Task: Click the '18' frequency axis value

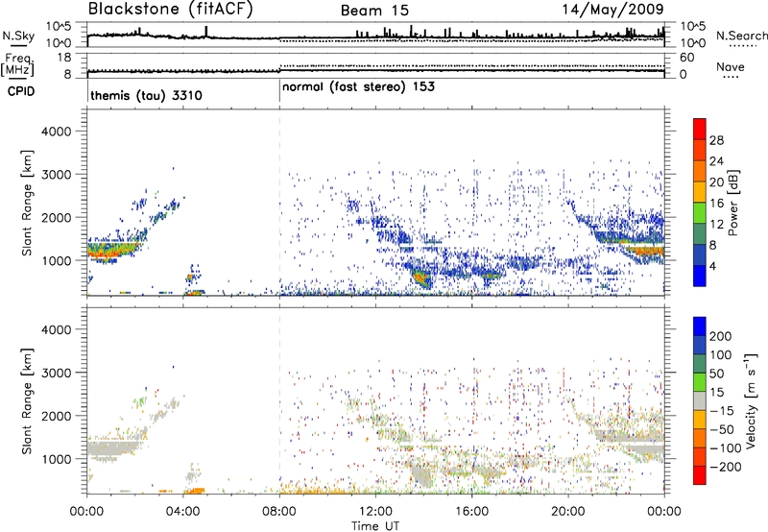Action: click(64, 58)
